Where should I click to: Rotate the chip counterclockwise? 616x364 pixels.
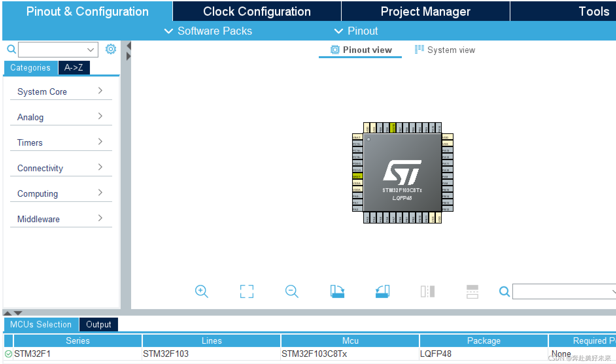pyautogui.click(x=383, y=291)
